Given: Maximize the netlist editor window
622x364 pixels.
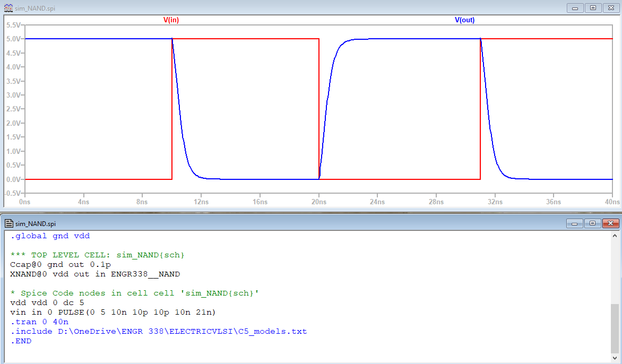Looking at the screenshot, I should point(593,223).
